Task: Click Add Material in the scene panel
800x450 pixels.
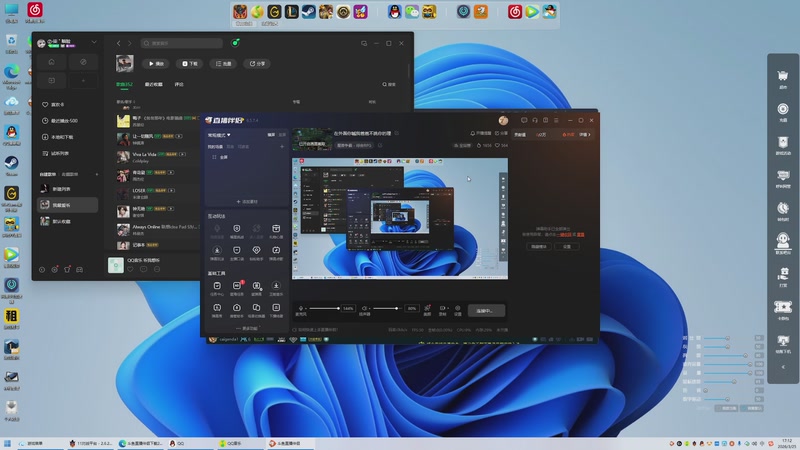Action: (247, 202)
